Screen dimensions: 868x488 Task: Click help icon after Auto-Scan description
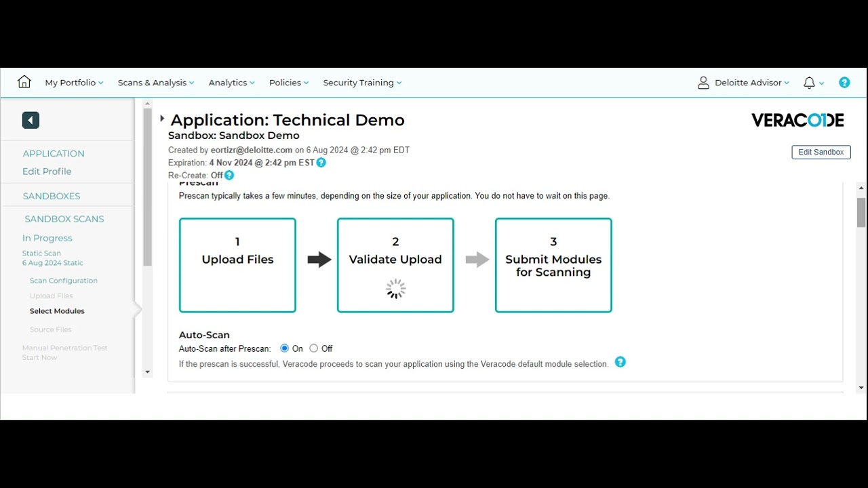click(x=620, y=362)
